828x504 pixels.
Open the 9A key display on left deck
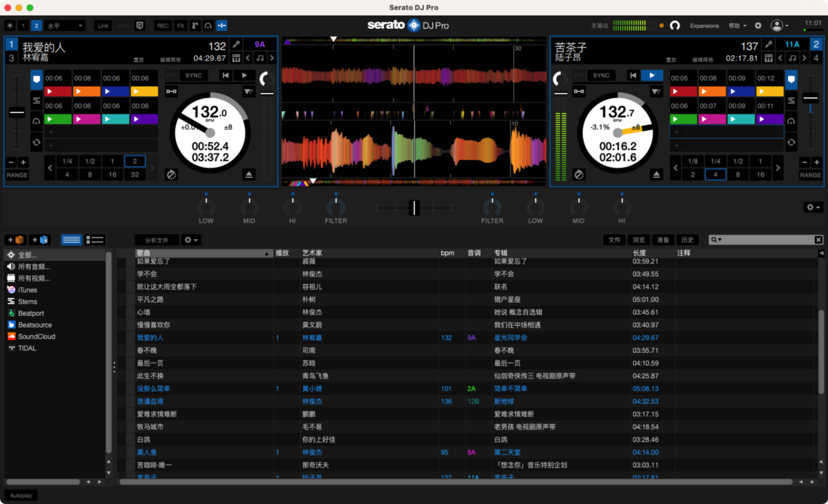pos(260,45)
